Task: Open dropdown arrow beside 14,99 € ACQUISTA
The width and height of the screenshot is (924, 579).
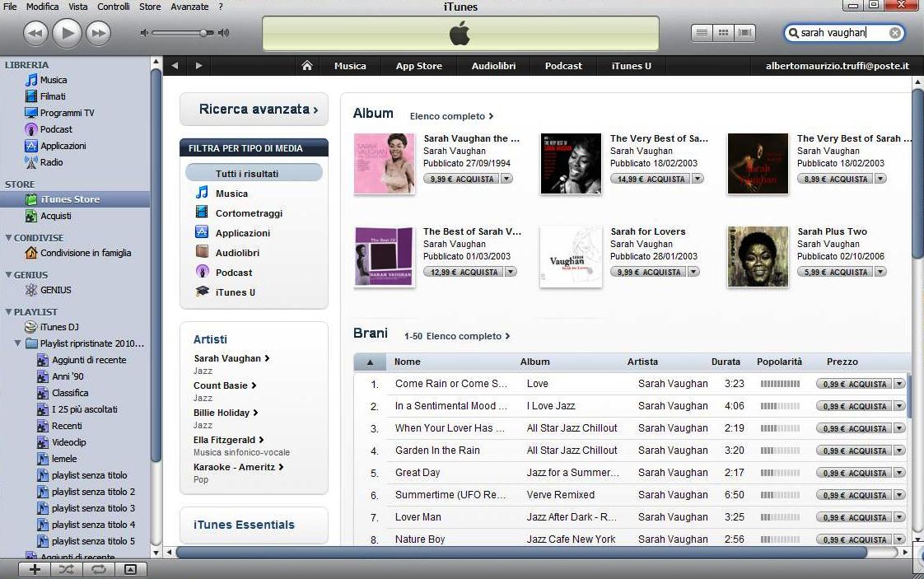Action: click(698, 179)
